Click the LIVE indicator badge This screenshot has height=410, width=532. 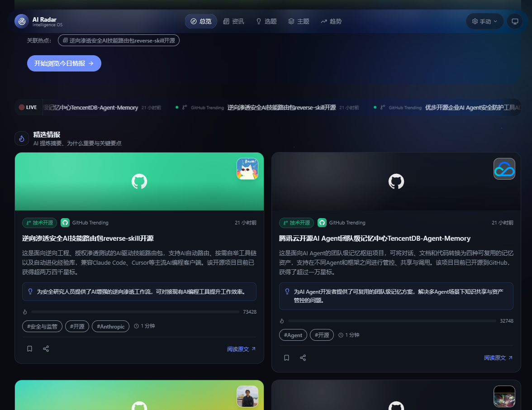tap(28, 107)
